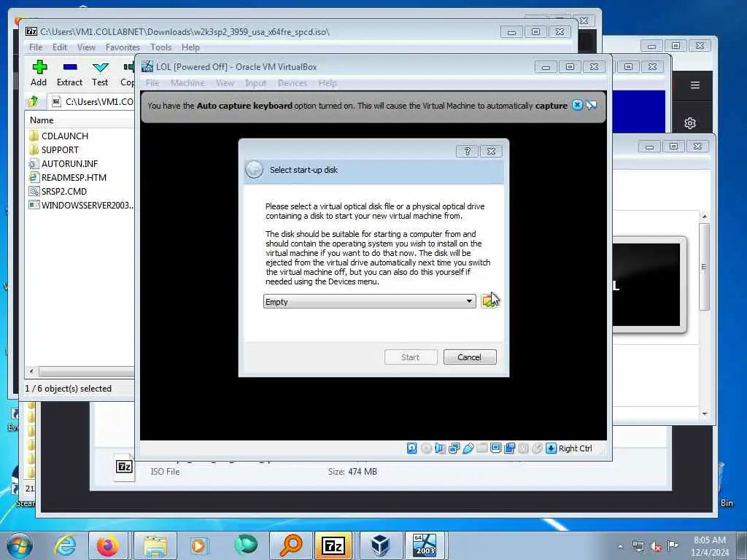Select the WINDOWSSERVER2003 file in 7-Zip
The height and width of the screenshot is (560, 747).
[81, 205]
